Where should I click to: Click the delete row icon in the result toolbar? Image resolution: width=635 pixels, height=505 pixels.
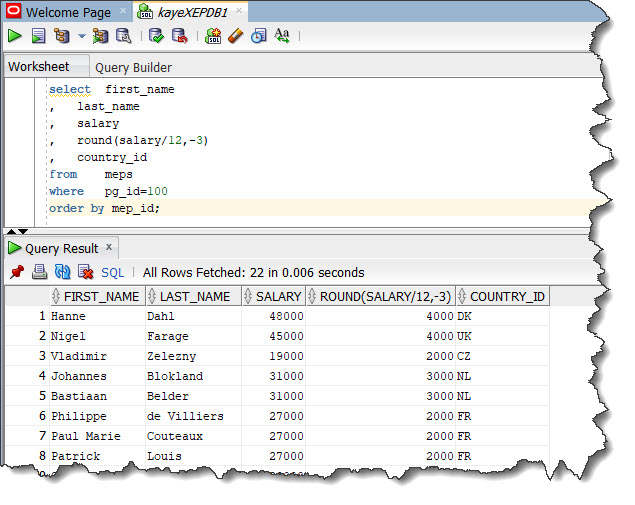pyautogui.click(x=85, y=272)
